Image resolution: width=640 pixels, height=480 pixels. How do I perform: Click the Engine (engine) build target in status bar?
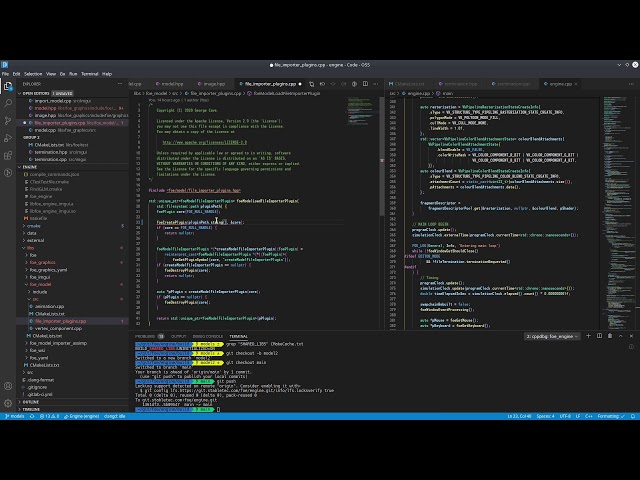82,416
